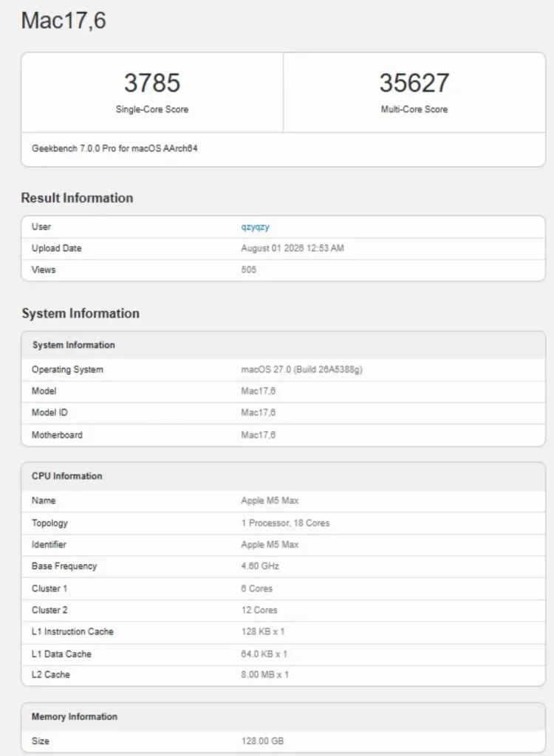Select the Mac17,6 value in Motherboard row

coord(259,435)
